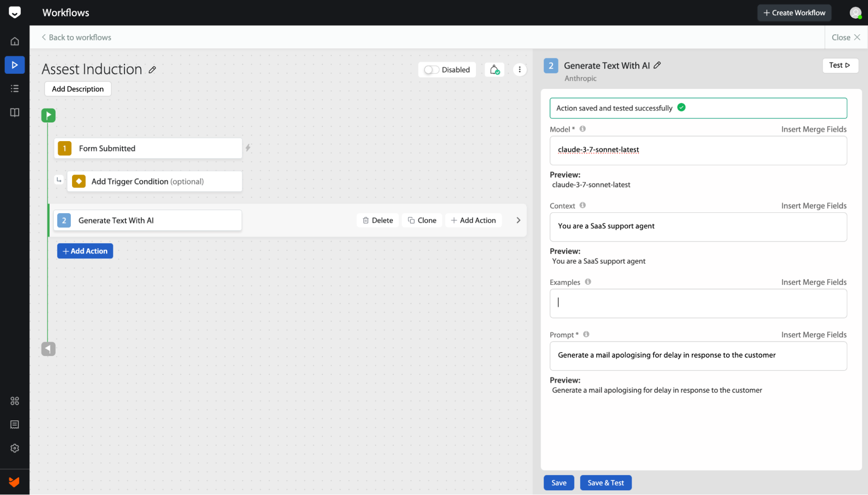Focus the Prompt input field
868x495 pixels.
[698, 356]
